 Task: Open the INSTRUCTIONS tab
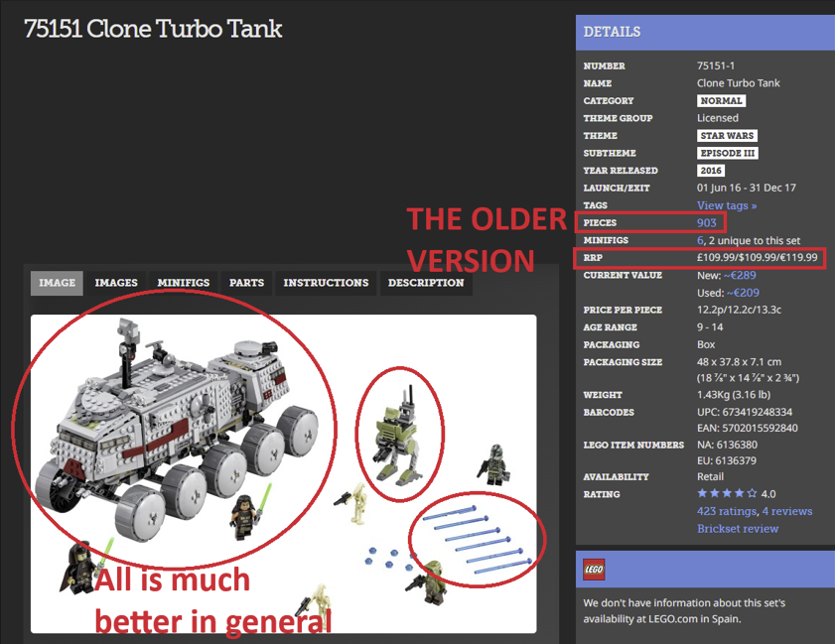click(x=326, y=283)
